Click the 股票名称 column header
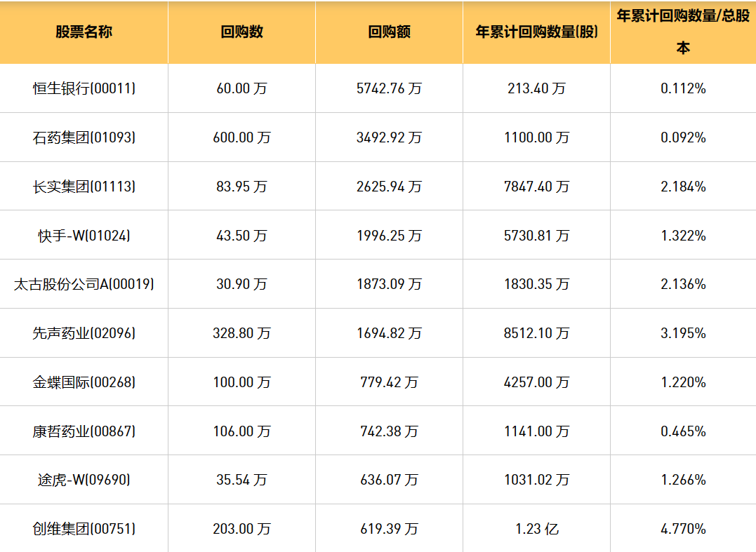Image resolution: width=756 pixels, height=552 pixels. pyautogui.click(x=84, y=32)
